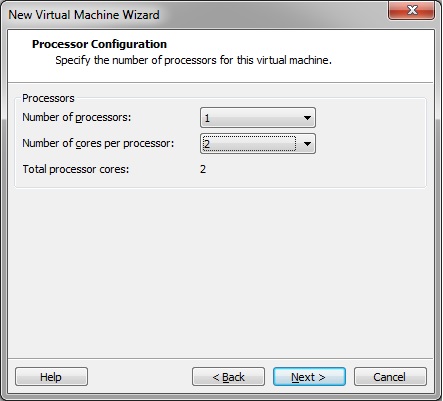Viewport: 443px width, 401px height.
Task: Click the total processor cores value 2
Action: (203, 169)
